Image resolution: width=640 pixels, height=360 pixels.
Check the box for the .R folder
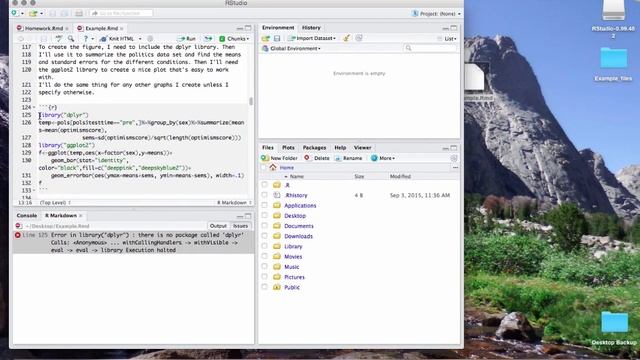[264, 185]
